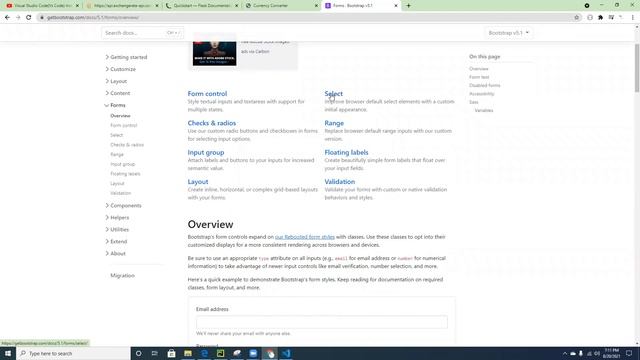Viewport: 640px width, 360px height.
Task: Open the Input group heading link
Action: [206, 152]
